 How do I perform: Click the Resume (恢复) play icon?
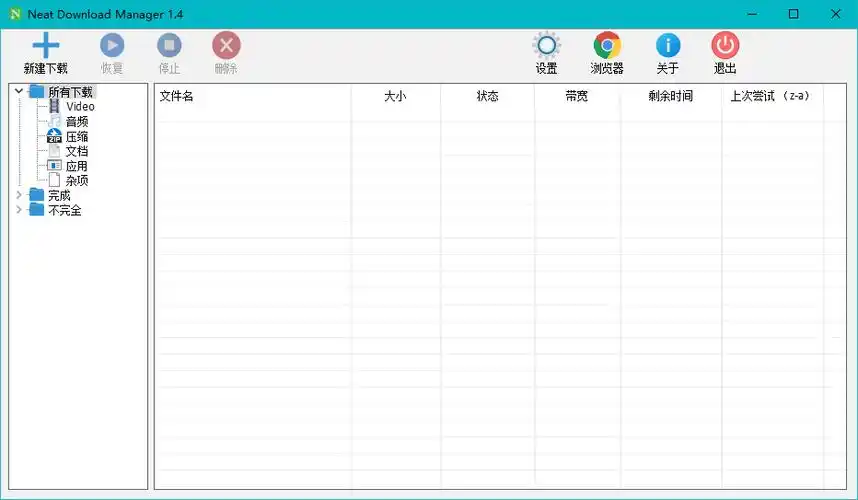click(112, 45)
